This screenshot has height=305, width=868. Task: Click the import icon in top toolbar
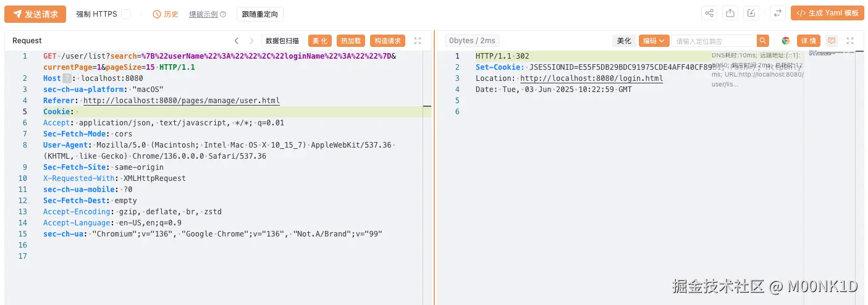[x=751, y=13]
